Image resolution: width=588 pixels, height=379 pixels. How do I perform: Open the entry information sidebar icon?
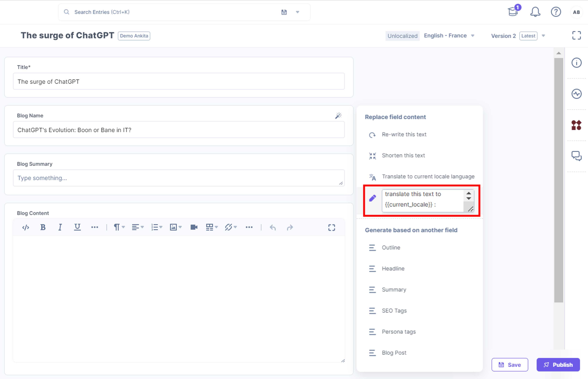pyautogui.click(x=576, y=63)
